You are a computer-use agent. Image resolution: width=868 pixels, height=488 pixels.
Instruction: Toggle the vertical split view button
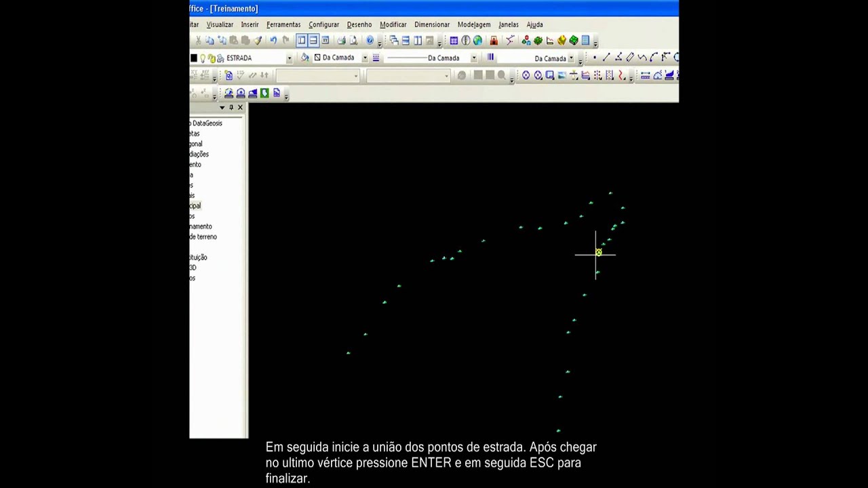302,40
